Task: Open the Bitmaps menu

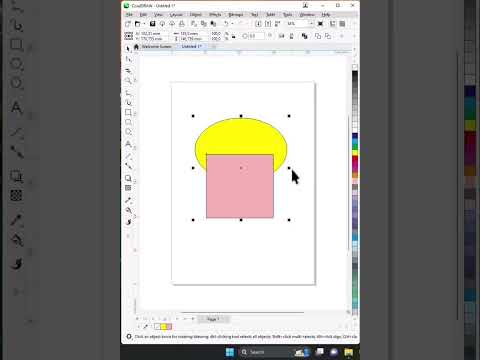Action: [236, 15]
